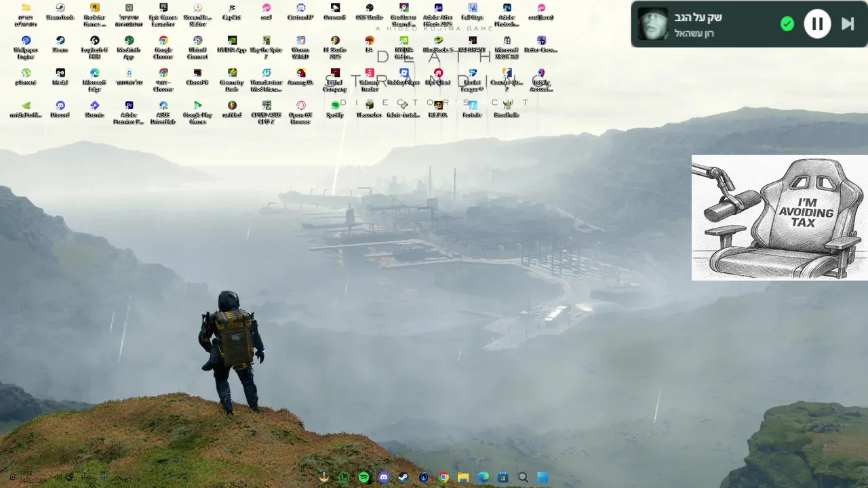
Task: Select the CustomRP desktop icon
Action: click(x=301, y=11)
